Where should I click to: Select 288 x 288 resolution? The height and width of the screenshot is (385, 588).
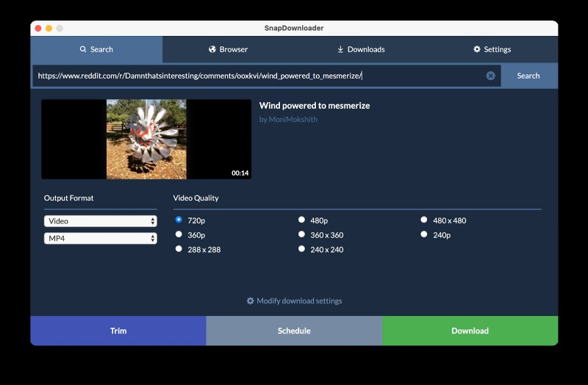pos(179,249)
